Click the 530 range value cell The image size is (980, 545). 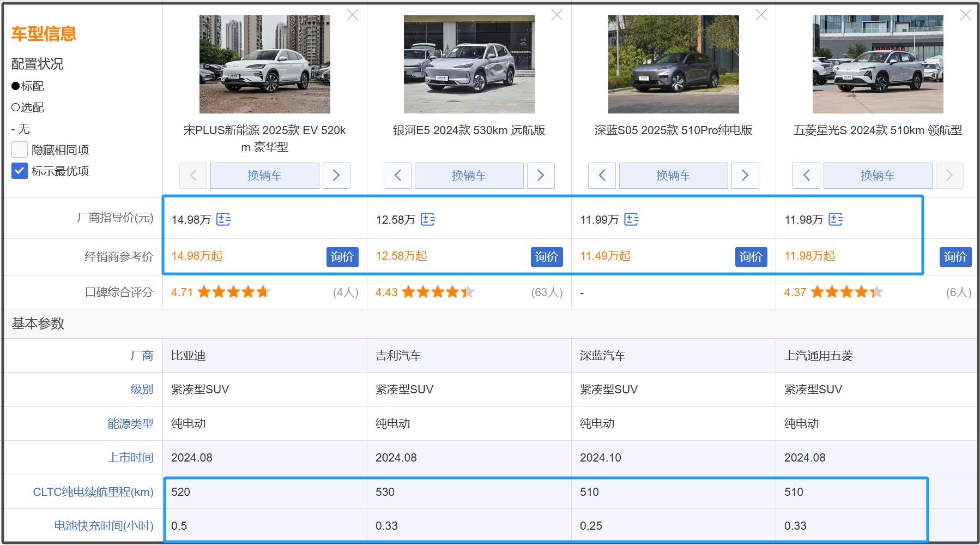(x=469, y=492)
